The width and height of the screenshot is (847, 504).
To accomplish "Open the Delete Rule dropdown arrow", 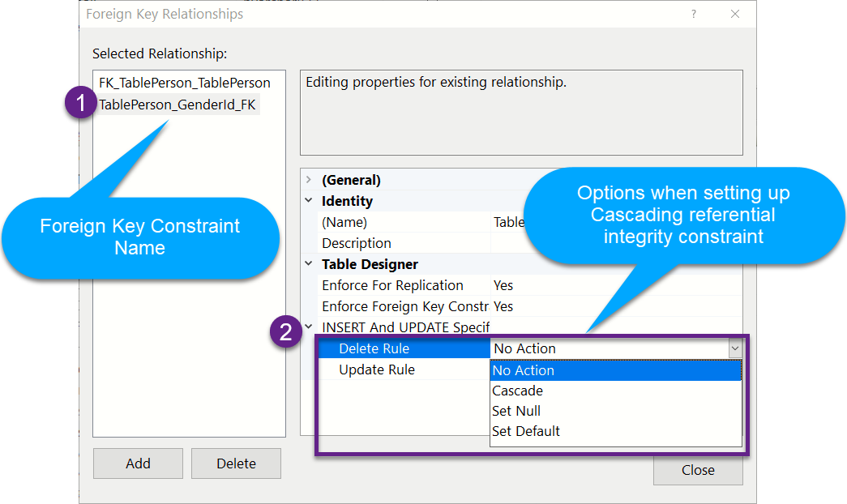I will 734,348.
